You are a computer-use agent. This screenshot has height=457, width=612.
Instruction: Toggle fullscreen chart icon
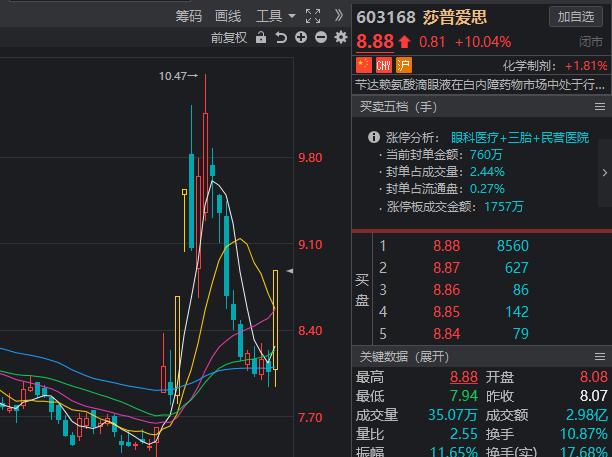[313, 16]
